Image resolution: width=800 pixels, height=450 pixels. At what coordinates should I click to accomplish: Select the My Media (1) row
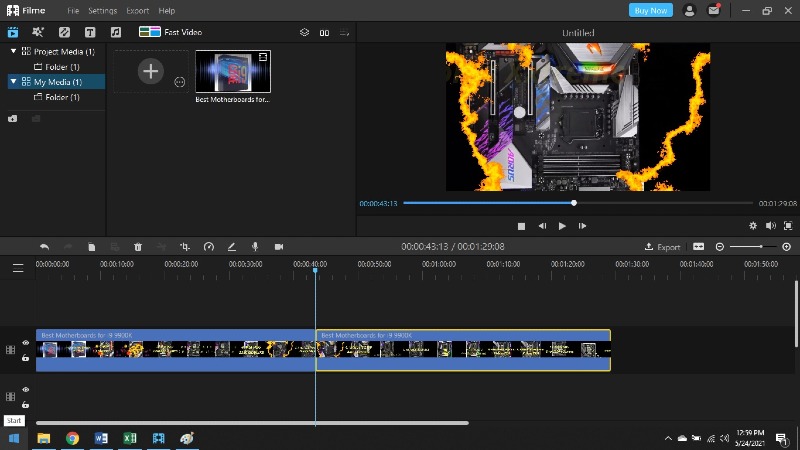coord(56,82)
